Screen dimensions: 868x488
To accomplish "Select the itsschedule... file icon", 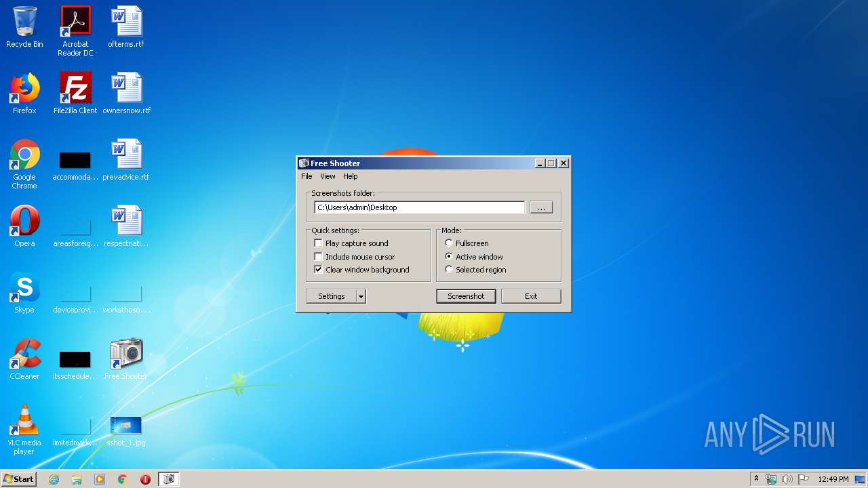I will (75, 365).
